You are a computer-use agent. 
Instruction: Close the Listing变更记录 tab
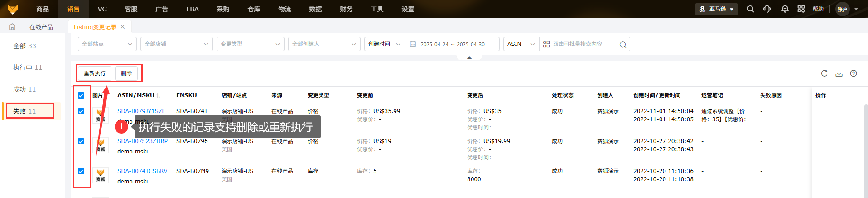122,27
